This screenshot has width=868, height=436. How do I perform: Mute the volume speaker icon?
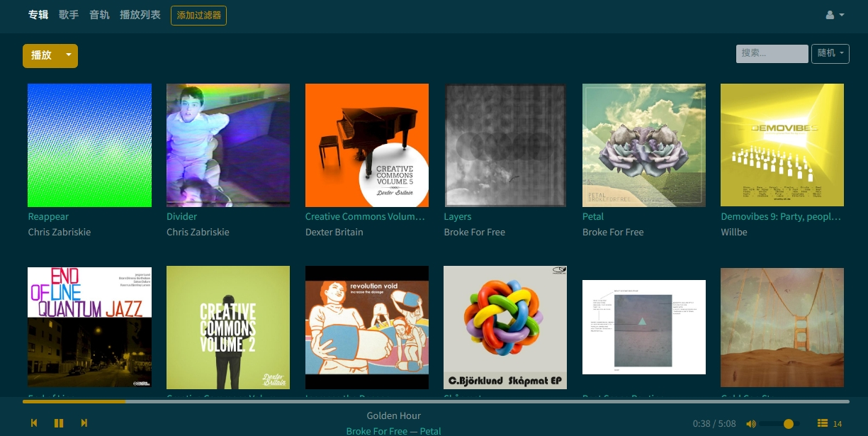(751, 424)
